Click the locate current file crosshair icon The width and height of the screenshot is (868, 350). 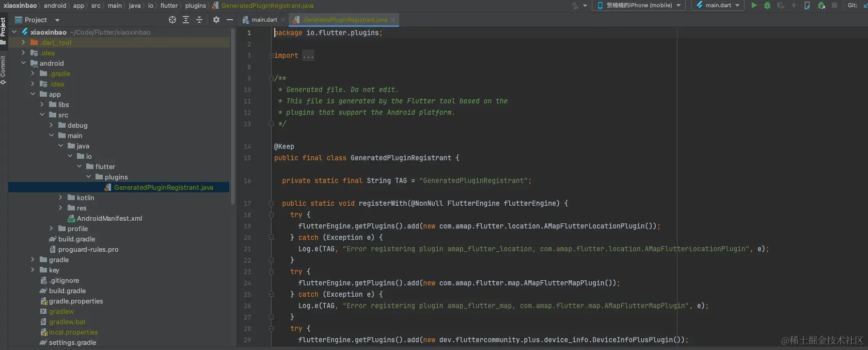pos(172,20)
